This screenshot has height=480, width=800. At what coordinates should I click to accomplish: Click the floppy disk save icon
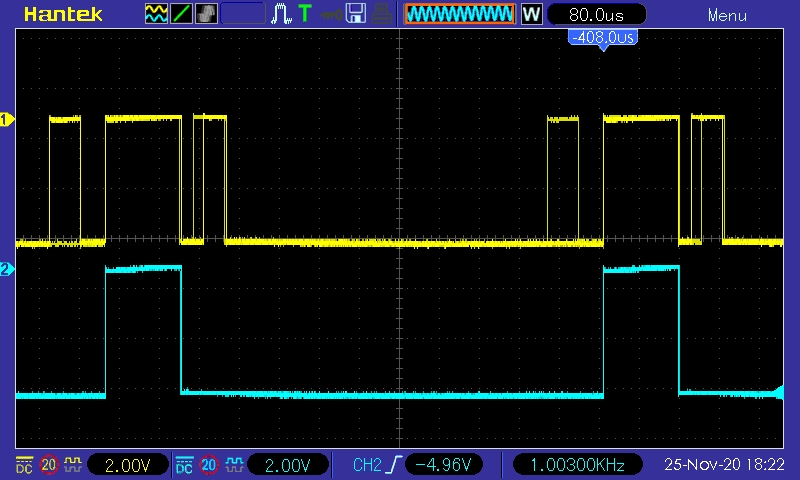pos(355,14)
